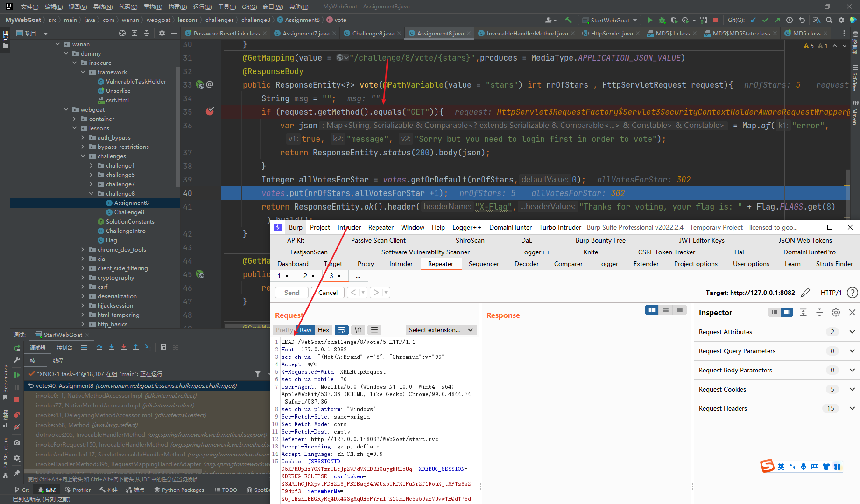This screenshot has height=504, width=860.
Task: Click project tree vertical scrollbar
Action: coord(177,126)
